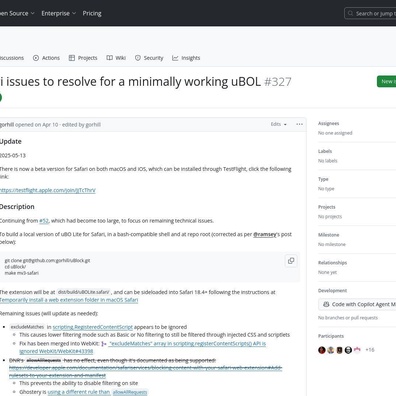
Task: Open the third participant avatar
Action: tap(339, 350)
